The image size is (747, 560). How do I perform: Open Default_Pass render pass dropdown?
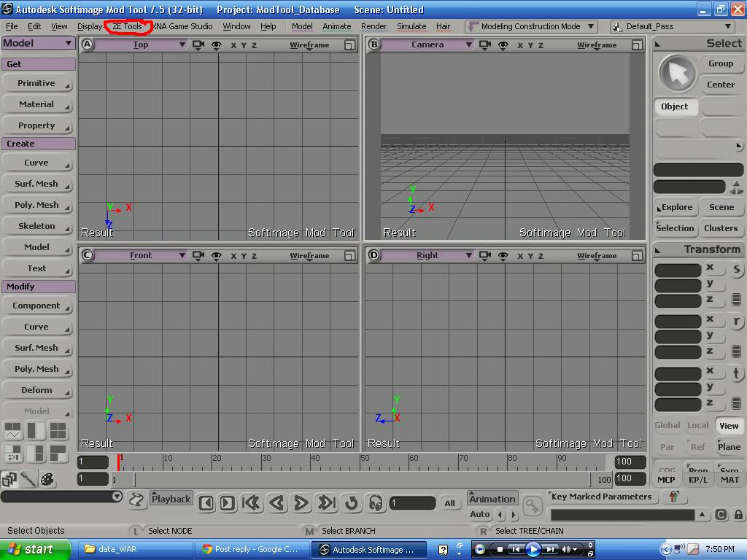tap(672, 27)
